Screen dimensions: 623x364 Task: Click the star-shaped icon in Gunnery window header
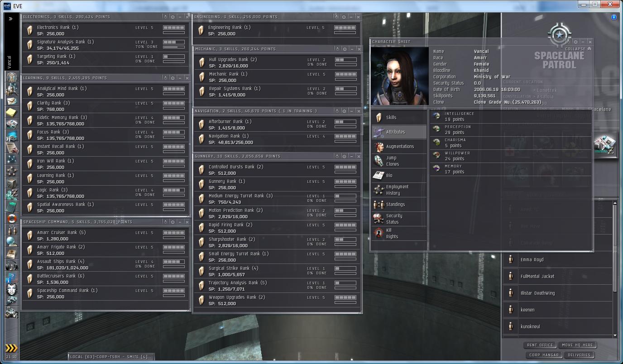[336, 156]
